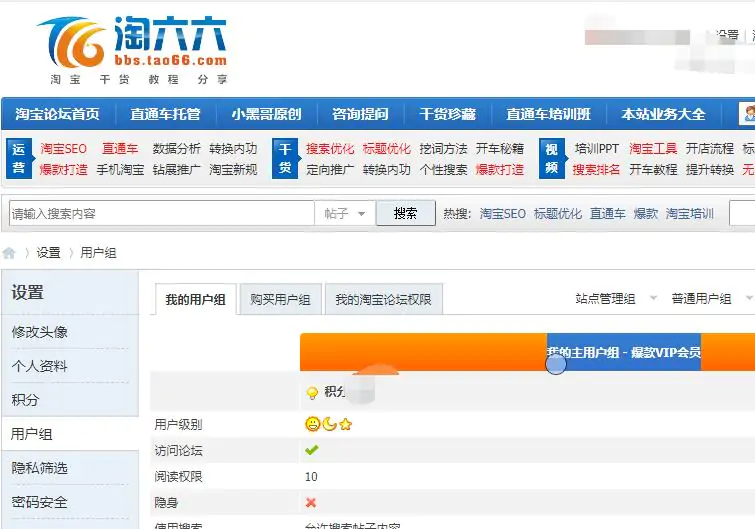
Task: Click the 淘宝工具 link
Action: click(x=653, y=148)
